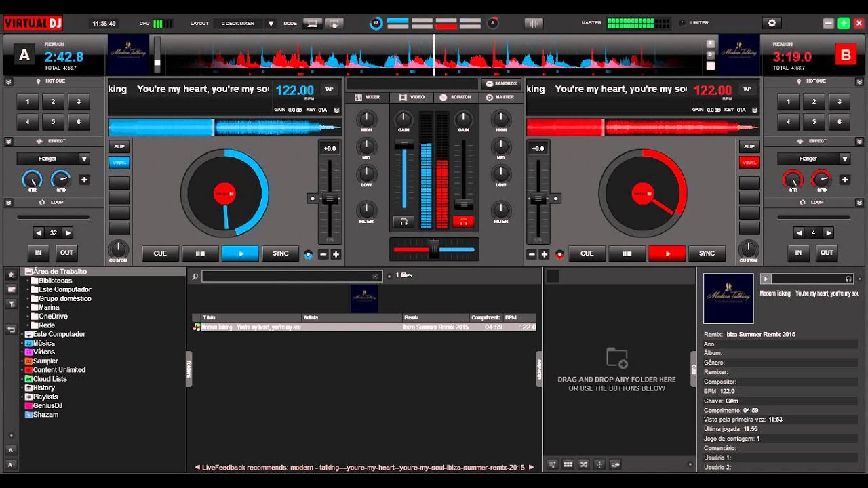This screenshot has width=868, height=488.
Task: Select the external mixer mode icon
Action: (x=334, y=23)
